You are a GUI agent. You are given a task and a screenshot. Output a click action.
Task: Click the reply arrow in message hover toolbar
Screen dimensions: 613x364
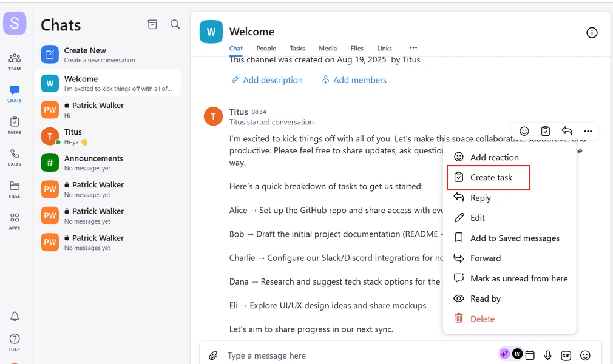[x=566, y=131]
